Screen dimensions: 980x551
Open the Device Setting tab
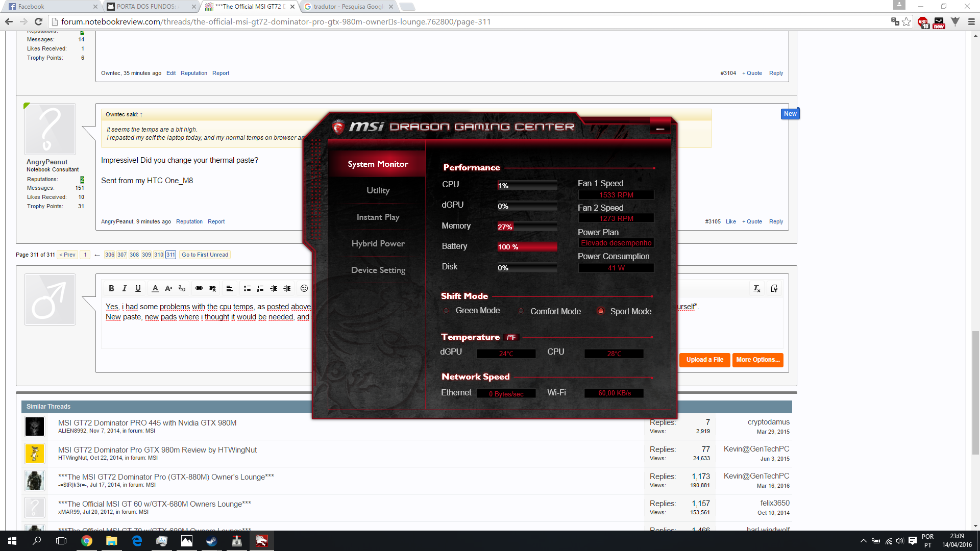tap(378, 270)
